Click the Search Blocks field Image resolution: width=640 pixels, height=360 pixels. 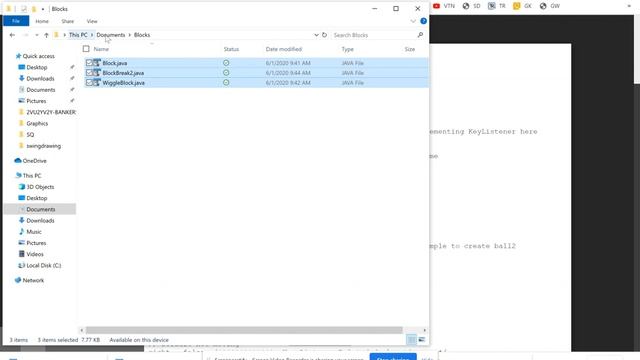[373, 35]
